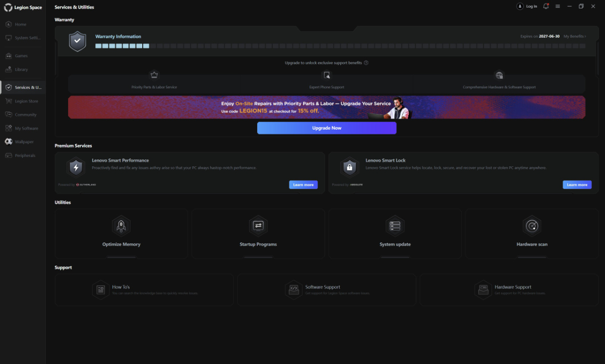The width and height of the screenshot is (605, 364).
Task: Click the Expert Phone Support icon
Action: point(327,75)
